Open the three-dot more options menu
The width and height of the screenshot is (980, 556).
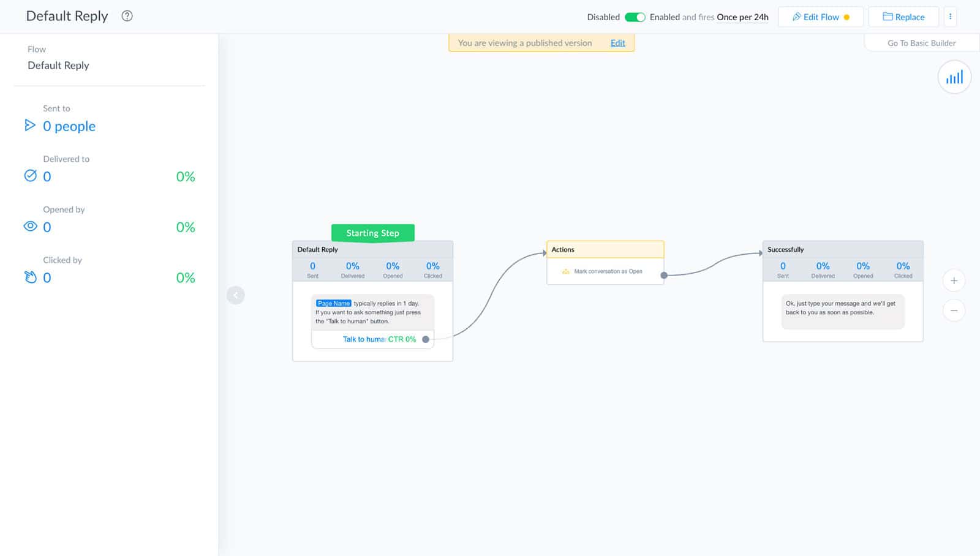pyautogui.click(x=950, y=17)
